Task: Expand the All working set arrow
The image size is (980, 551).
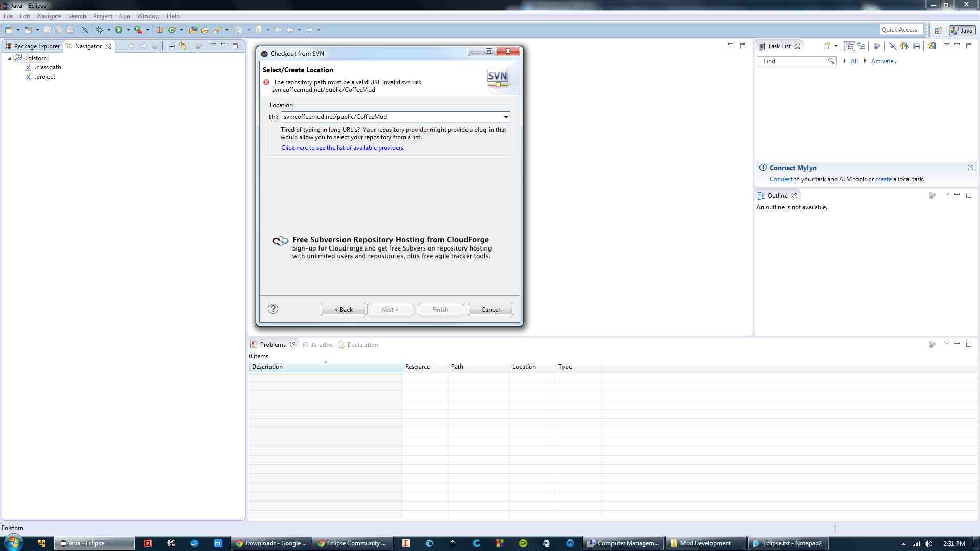Action: click(845, 61)
